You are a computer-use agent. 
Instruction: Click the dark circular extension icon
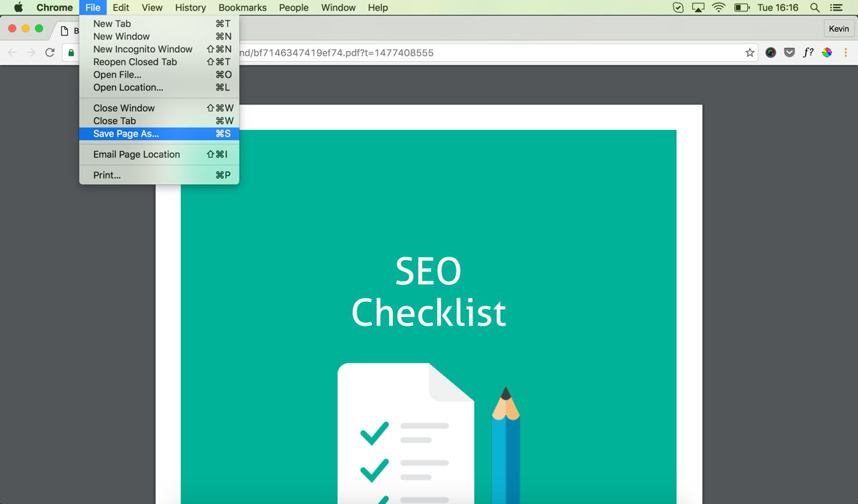pyautogui.click(x=771, y=52)
